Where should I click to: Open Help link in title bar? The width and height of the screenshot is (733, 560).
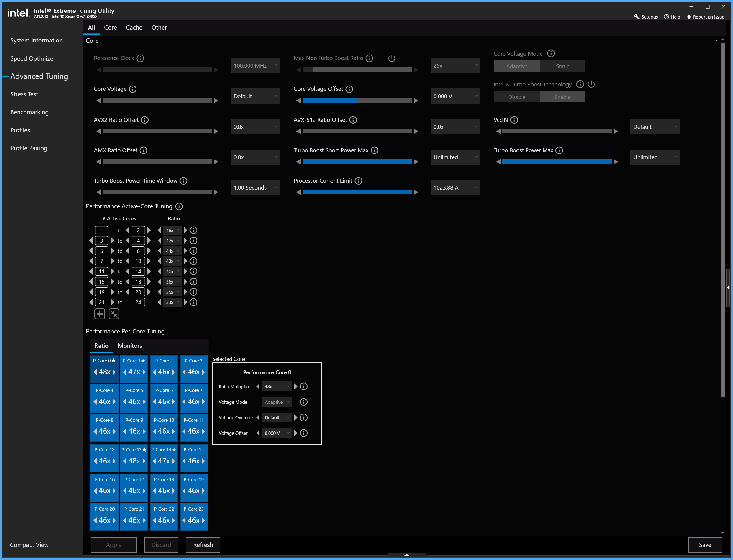pyautogui.click(x=672, y=17)
